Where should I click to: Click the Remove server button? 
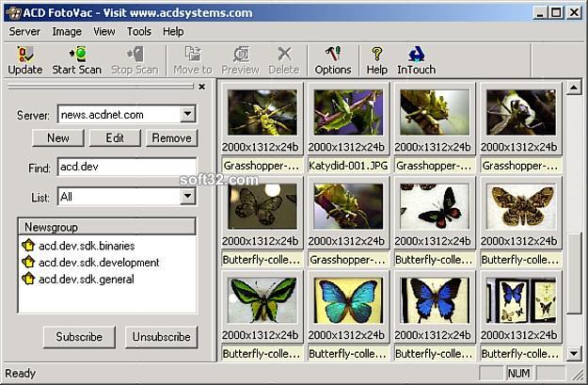172,138
